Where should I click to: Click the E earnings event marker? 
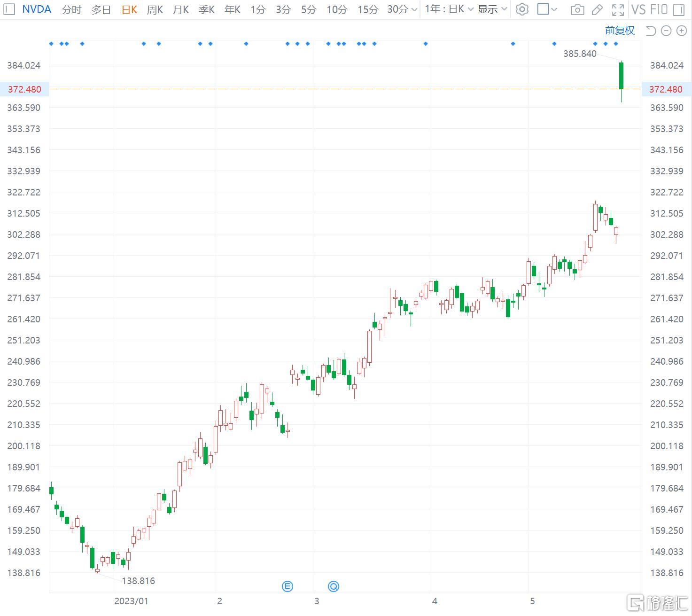288,586
